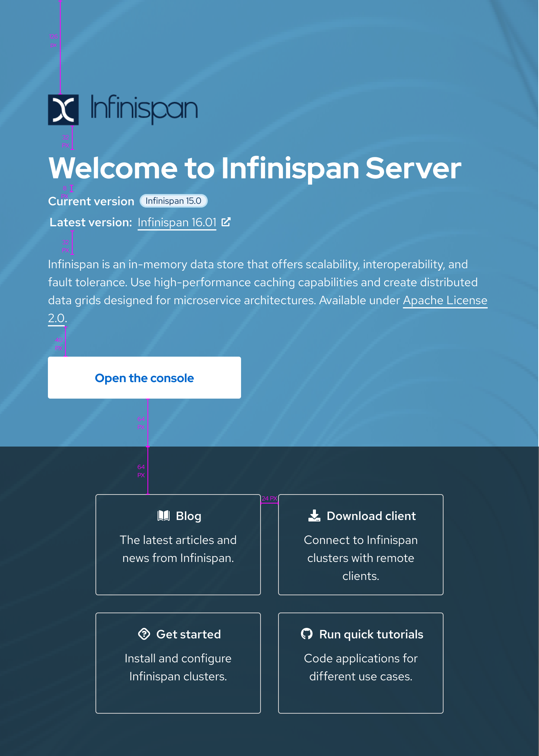Open the Apache License link
The height and width of the screenshot is (756, 539).
445,300
